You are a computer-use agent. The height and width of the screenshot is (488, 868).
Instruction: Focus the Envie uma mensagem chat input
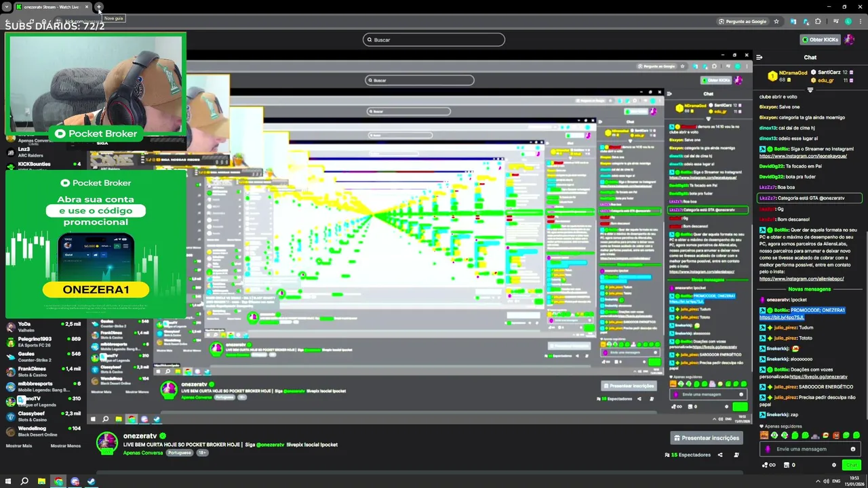[x=810, y=449]
